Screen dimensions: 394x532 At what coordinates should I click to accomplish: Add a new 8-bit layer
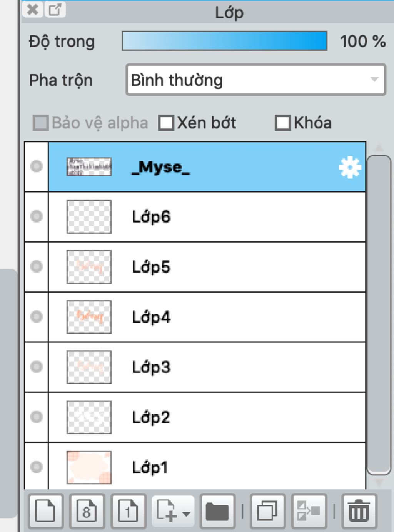(x=87, y=511)
